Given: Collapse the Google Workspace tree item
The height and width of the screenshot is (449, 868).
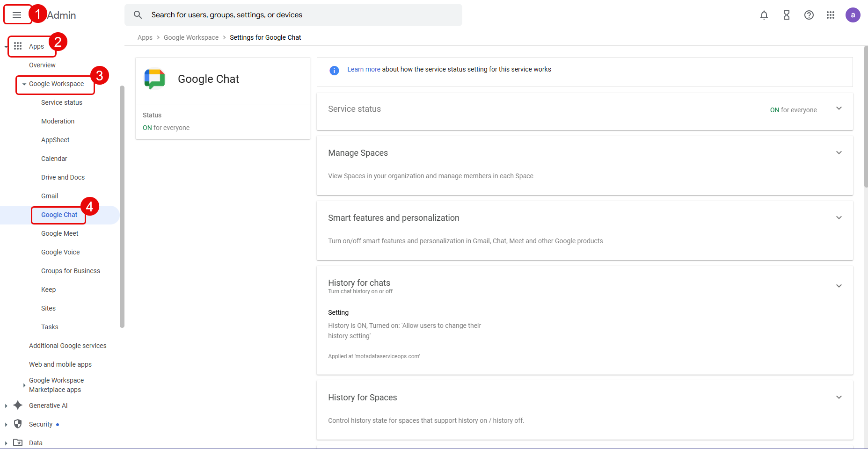Looking at the screenshot, I should (24, 84).
